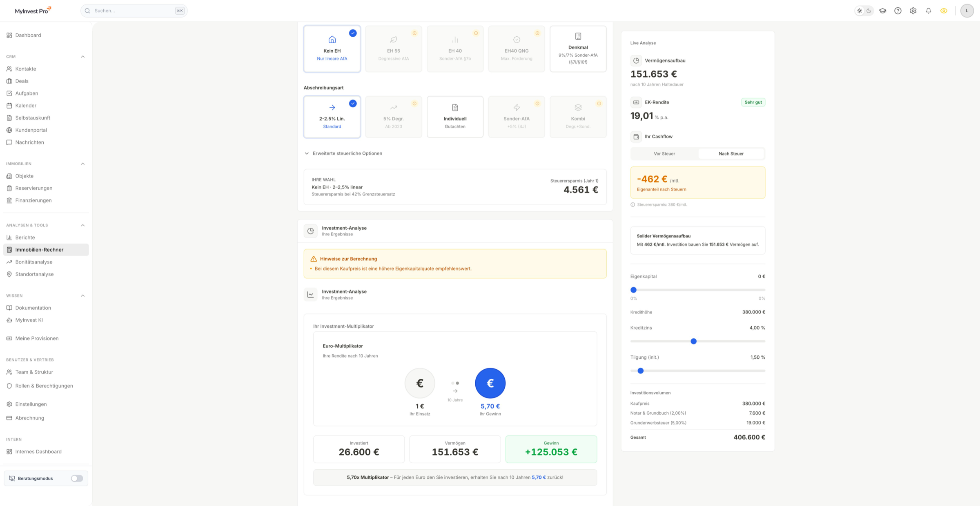Click the Kreditzins slider handle

693,341
